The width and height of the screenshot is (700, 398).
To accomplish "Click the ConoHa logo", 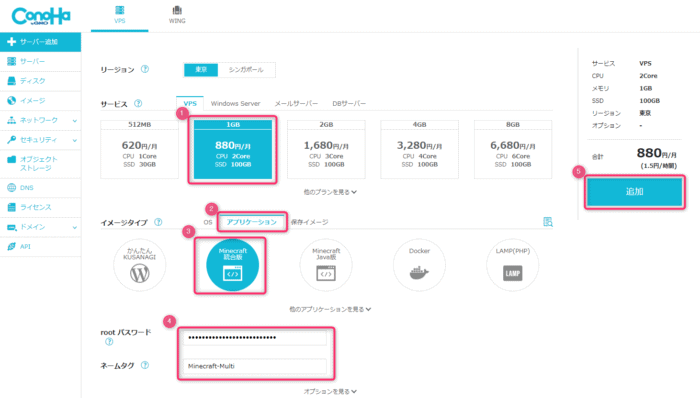I will click(x=41, y=16).
